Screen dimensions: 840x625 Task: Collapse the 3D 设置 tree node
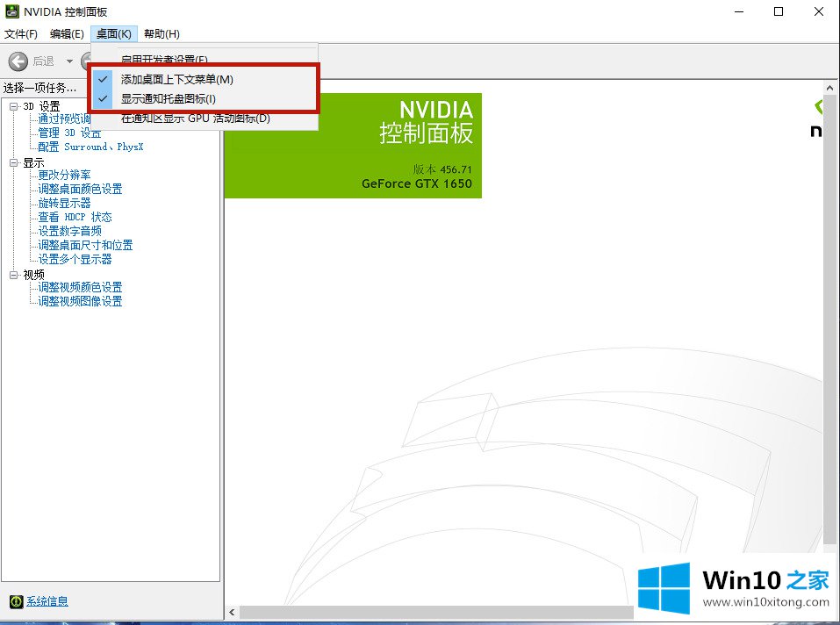point(14,106)
